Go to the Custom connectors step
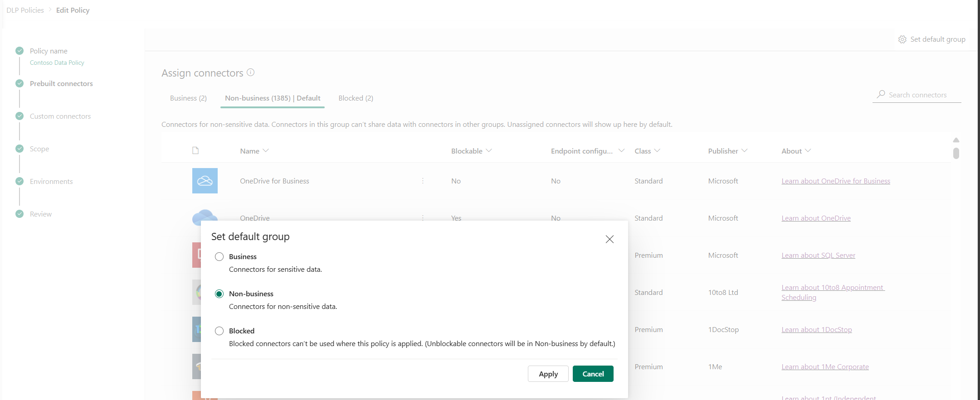Screen dimensions: 980x400 click(x=60, y=116)
